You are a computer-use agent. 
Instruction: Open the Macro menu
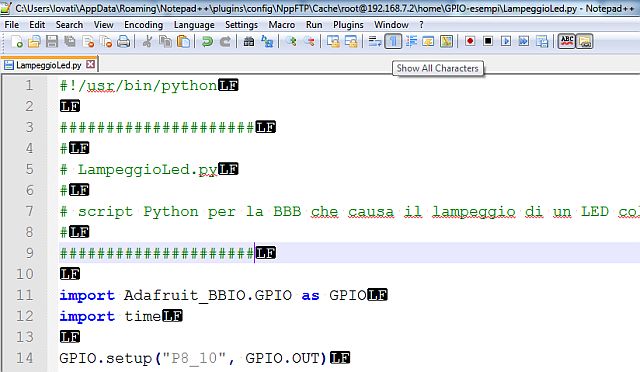[x=282, y=25]
